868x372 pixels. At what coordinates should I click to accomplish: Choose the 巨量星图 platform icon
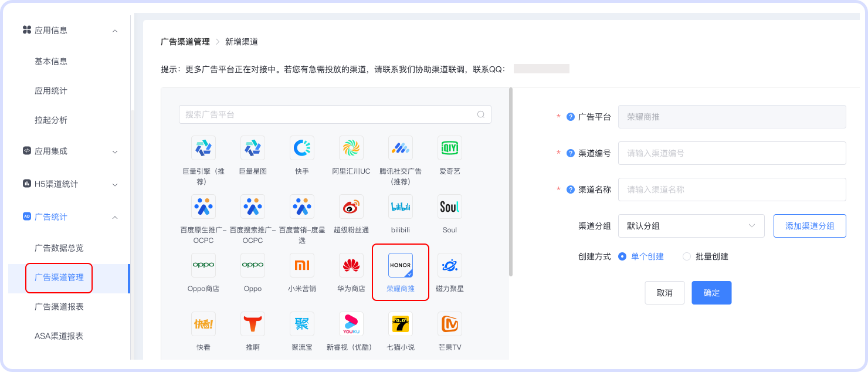253,148
